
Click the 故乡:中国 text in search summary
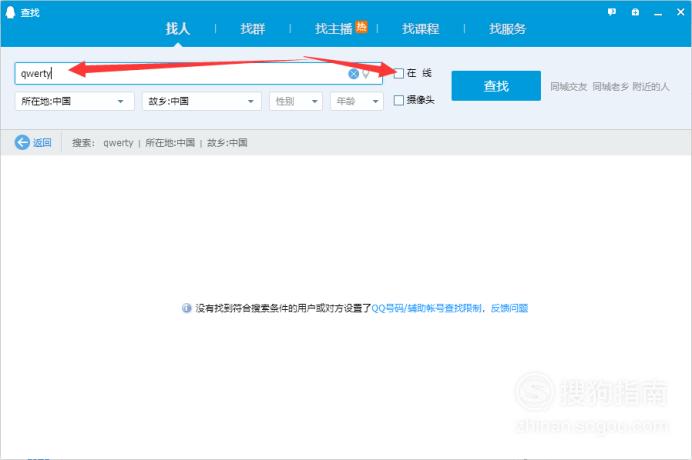click(227, 143)
